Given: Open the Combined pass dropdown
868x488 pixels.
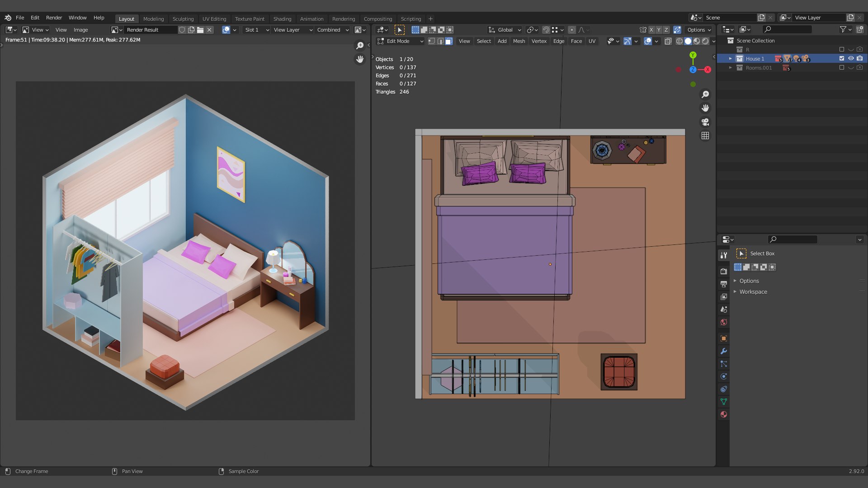Looking at the screenshot, I should point(333,30).
